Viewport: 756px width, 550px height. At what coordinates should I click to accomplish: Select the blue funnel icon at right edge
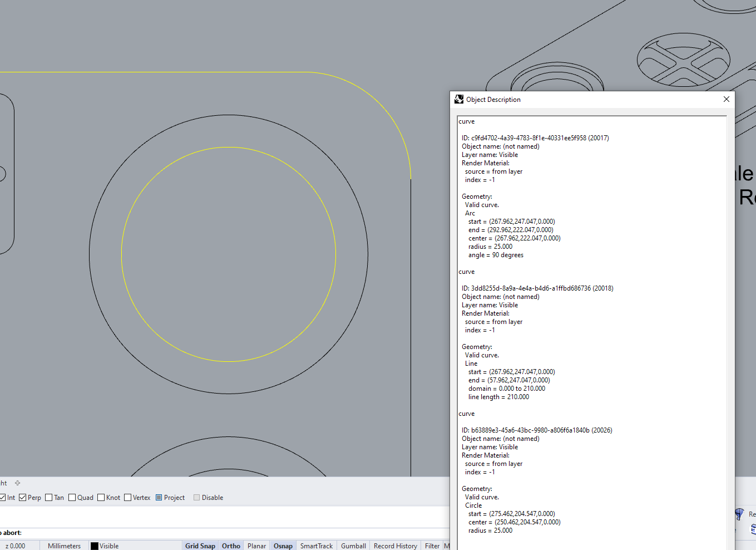coord(740,514)
